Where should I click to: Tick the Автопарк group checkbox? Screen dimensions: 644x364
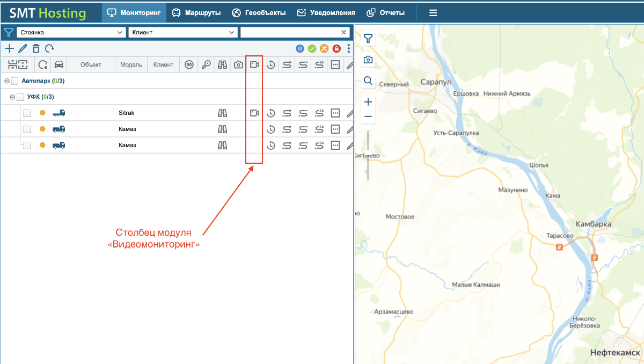(x=15, y=81)
